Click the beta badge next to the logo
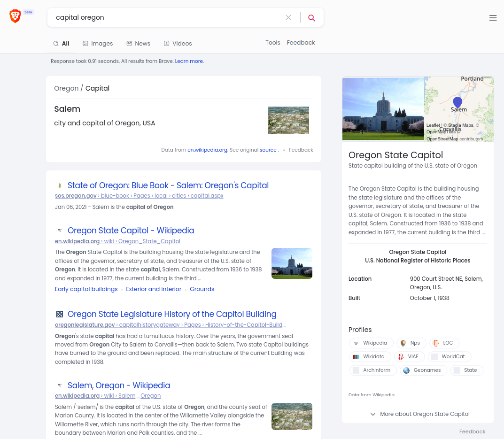Image resolution: width=504 pixels, height=439 pixels. [x=28, y=12]
